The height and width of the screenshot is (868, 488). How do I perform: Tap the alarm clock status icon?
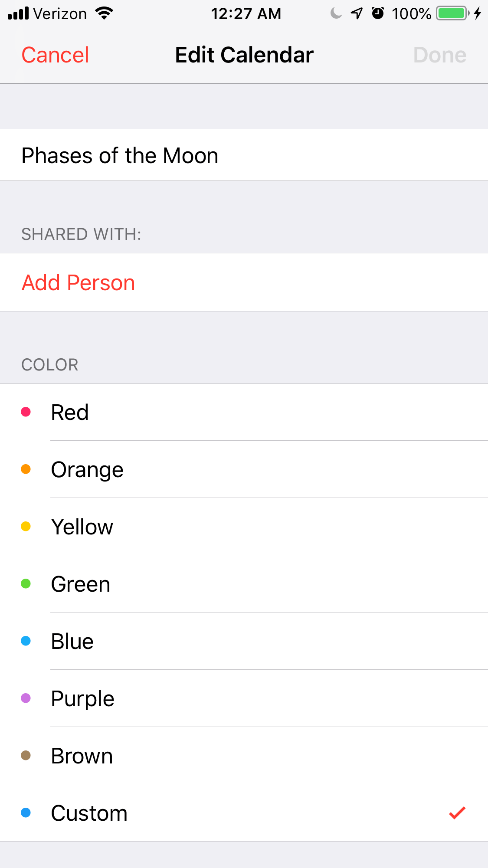tap(378, 13)
